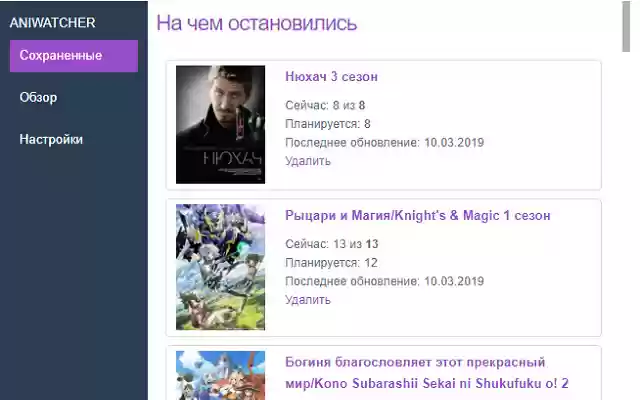Select the Нюхач poster thumbnail
The height and width of the screenshot is (400, 640).
click(220, 124)
